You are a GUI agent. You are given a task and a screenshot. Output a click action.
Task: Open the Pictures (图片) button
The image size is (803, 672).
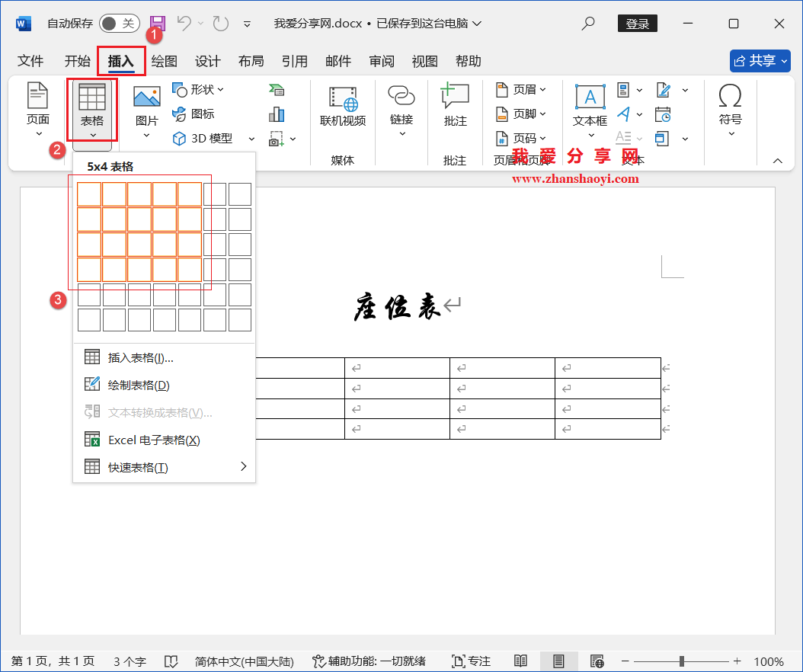146,111
